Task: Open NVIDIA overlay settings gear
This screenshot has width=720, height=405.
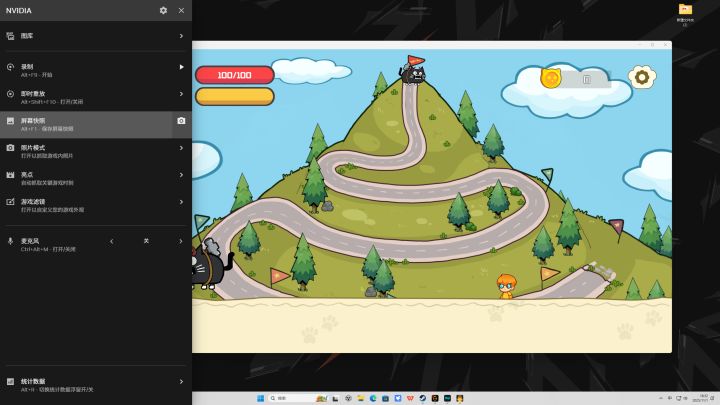Action: (163, 10)
